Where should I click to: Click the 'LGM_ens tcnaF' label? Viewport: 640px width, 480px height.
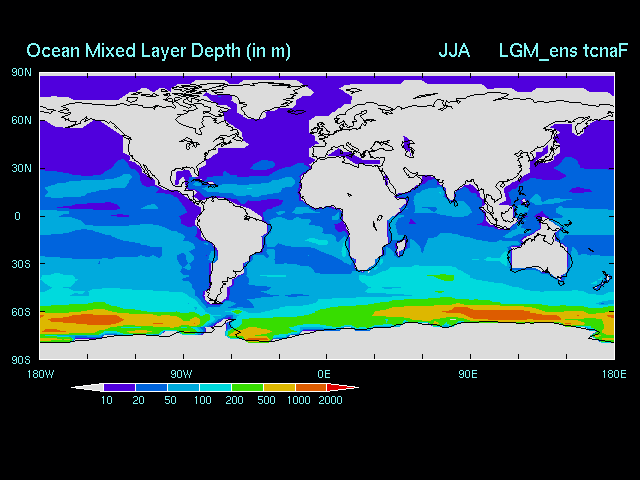(x=563, y=51)
